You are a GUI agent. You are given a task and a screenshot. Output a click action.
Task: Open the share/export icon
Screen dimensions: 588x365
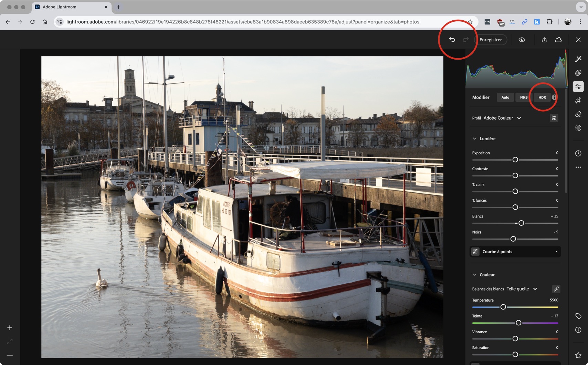pos(544,40)
